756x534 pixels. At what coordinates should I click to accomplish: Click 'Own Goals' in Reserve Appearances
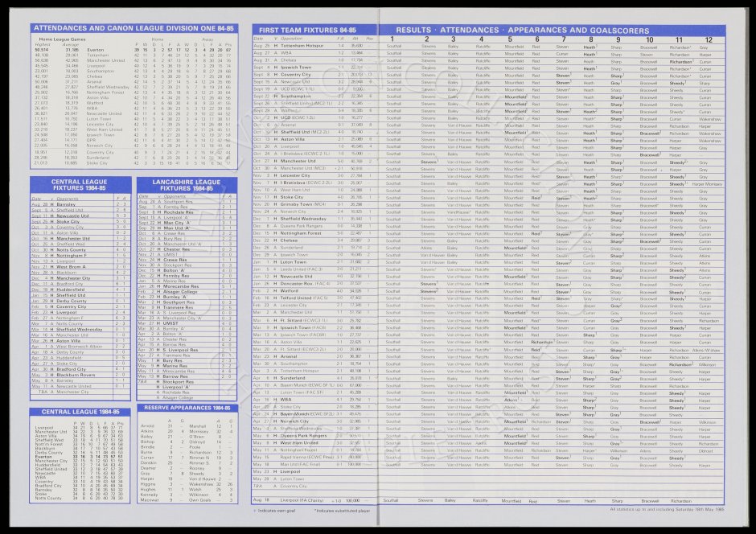point(199,500)
